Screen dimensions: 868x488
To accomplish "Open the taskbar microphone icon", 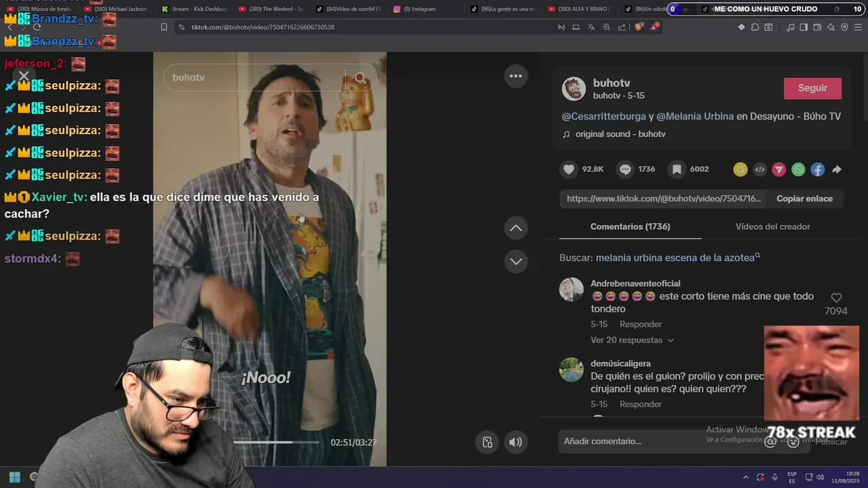I will coord(775,477).
